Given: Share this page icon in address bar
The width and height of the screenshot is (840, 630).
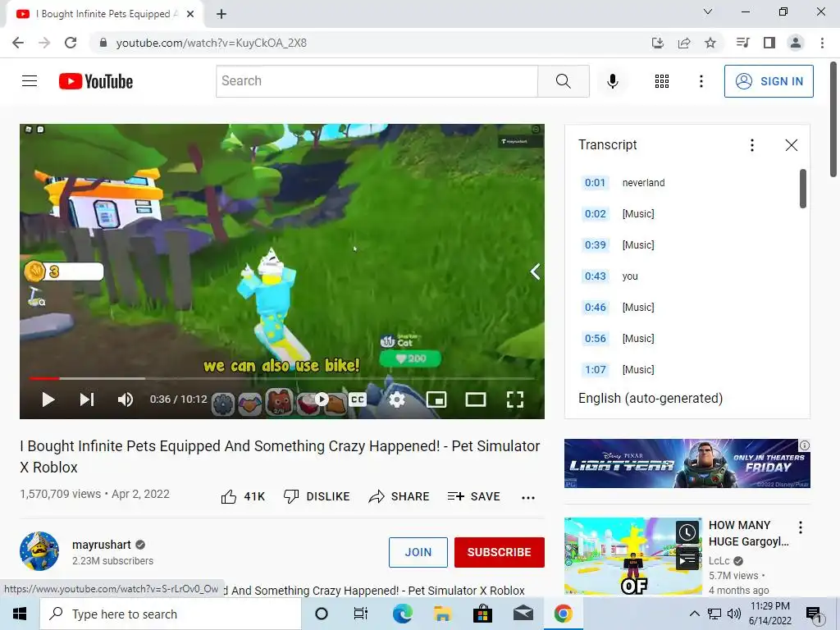Looking at the screenshot, I should click(684, 43).
